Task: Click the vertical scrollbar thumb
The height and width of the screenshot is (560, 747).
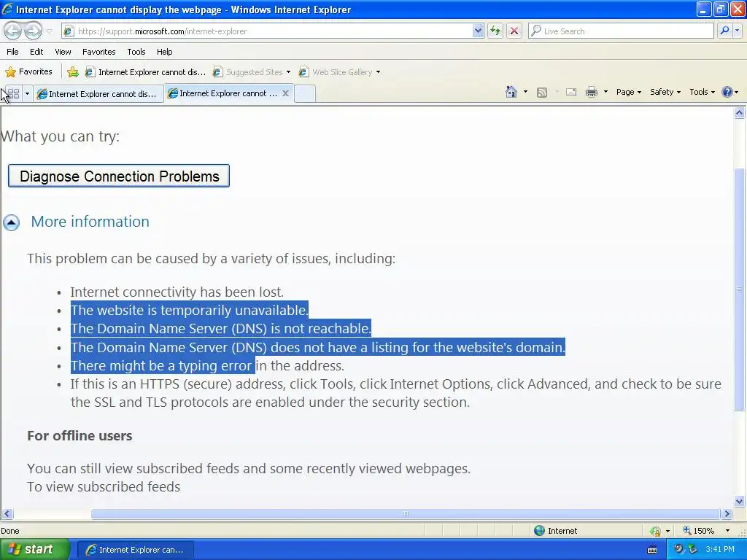Action: [740, 289]
